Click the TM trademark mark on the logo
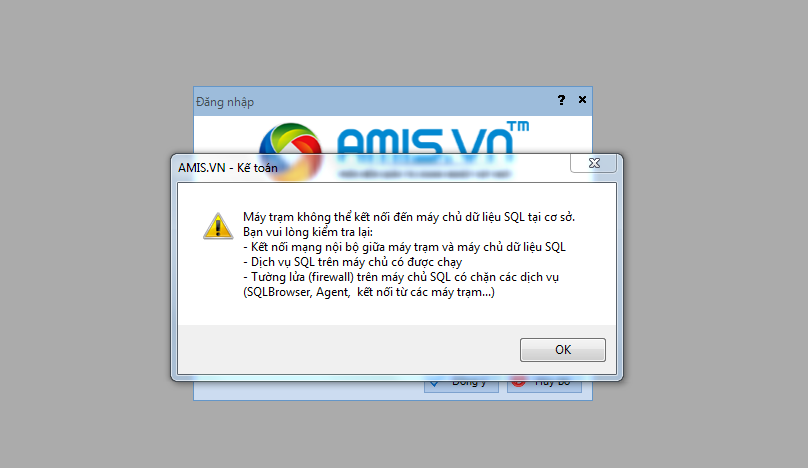 pyautogui.click(x=518, y=126)
